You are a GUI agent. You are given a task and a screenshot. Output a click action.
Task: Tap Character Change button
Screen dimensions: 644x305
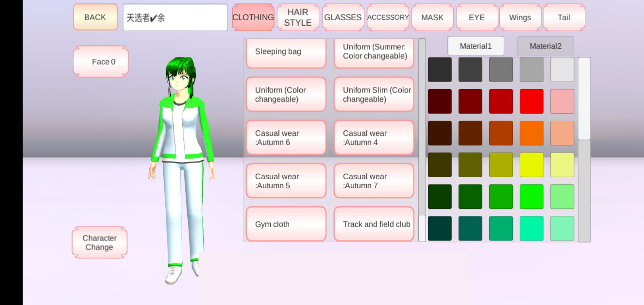99,242
